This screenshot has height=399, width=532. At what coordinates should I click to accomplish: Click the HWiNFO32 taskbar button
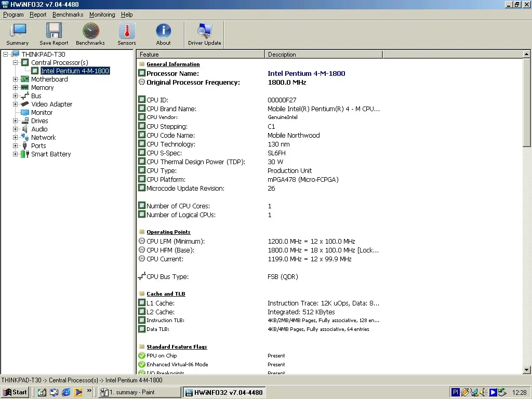point(224,392)
